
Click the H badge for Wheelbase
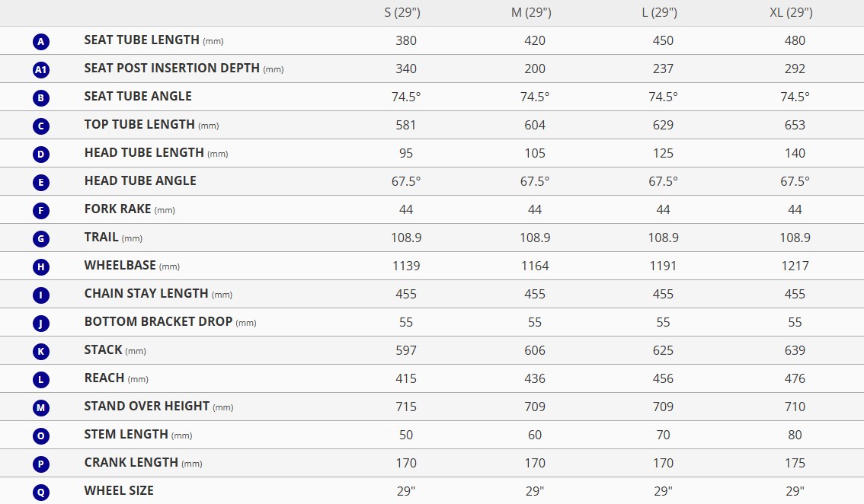tap(41, 266)
